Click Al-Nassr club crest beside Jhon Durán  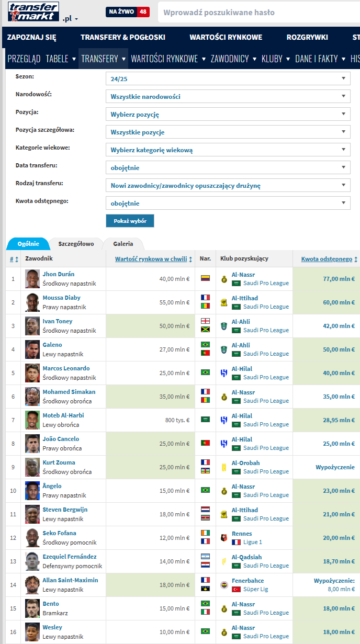[224, 279]
